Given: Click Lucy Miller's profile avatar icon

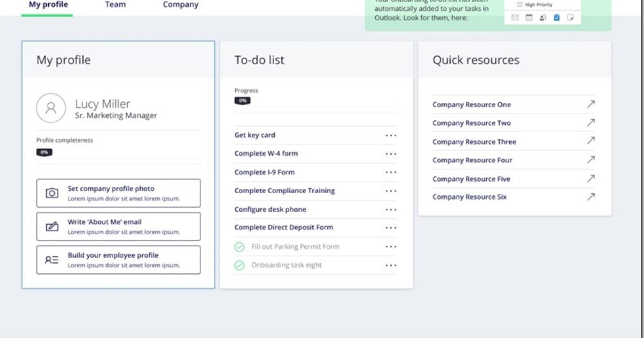Looking at the screenshot, I should pyautogui.click(x=51, y=108).
